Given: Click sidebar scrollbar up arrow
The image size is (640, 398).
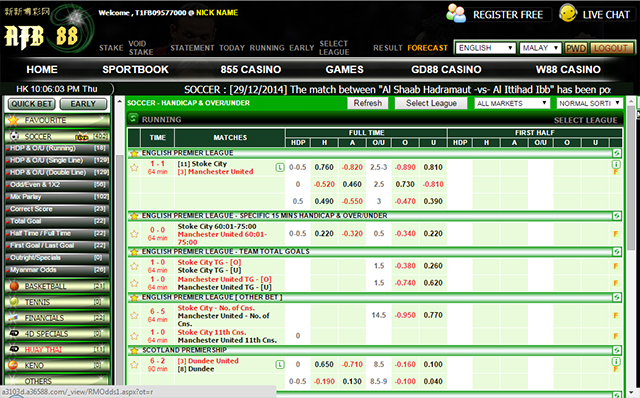Looking at the screenshot, I should pyautogui.click(x=120, y=101).
